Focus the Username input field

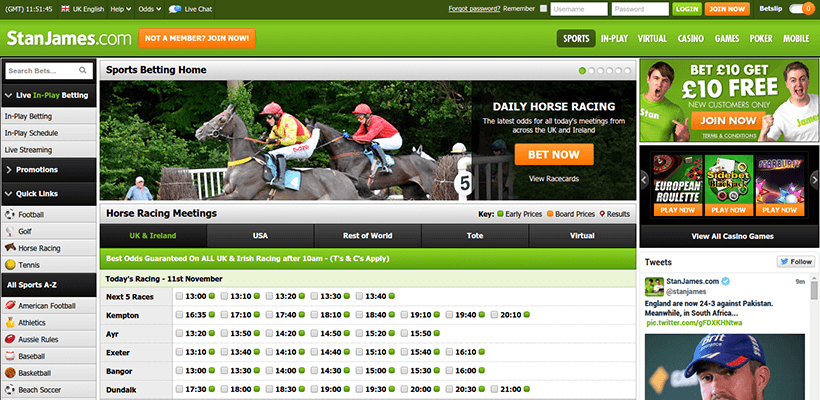(x=579, y=9)
